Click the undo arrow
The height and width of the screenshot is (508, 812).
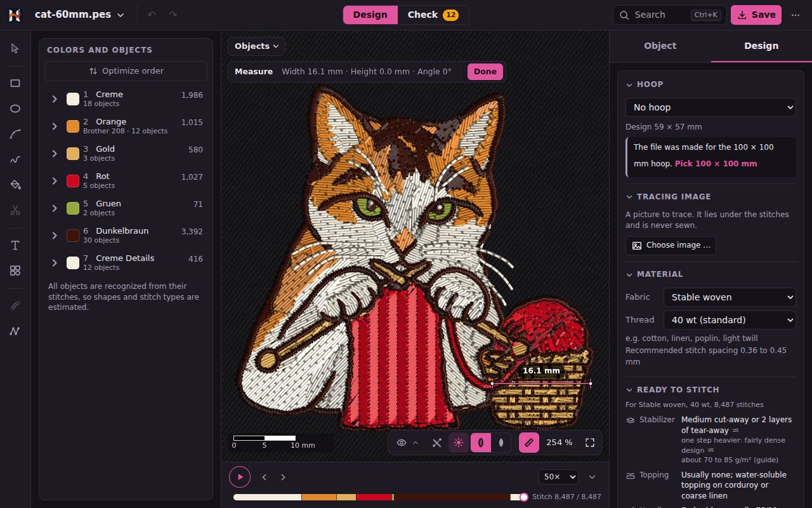click(x=152, y=15)
